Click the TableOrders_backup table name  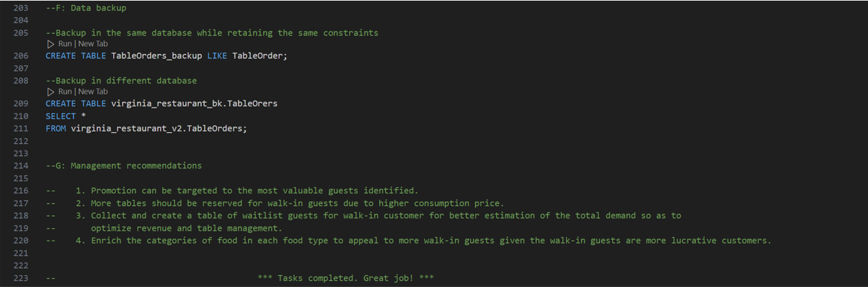pos(156,56)
